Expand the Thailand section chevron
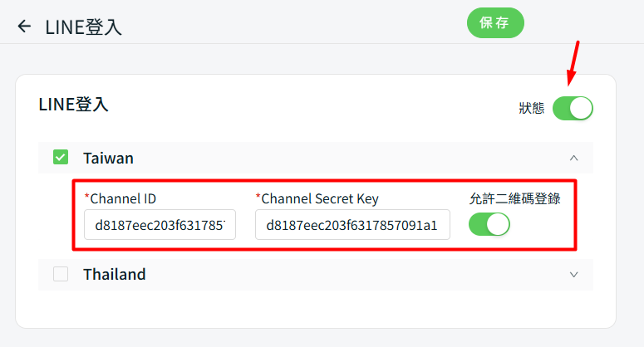Viewport: 644px width, 347px height. (x=573, y=274)
